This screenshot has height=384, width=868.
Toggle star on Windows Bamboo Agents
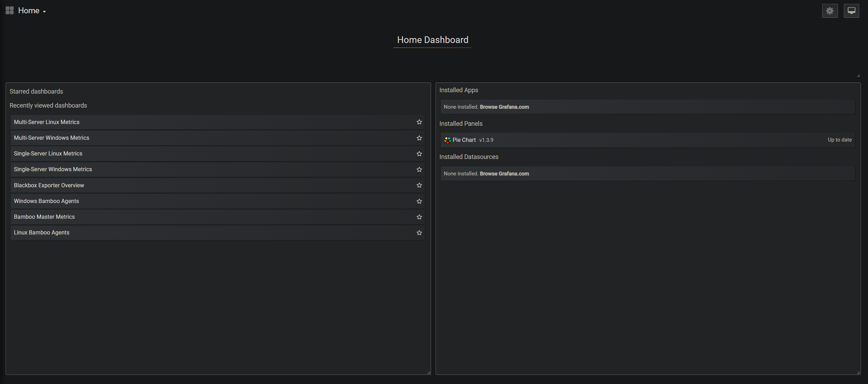point(419,201)
